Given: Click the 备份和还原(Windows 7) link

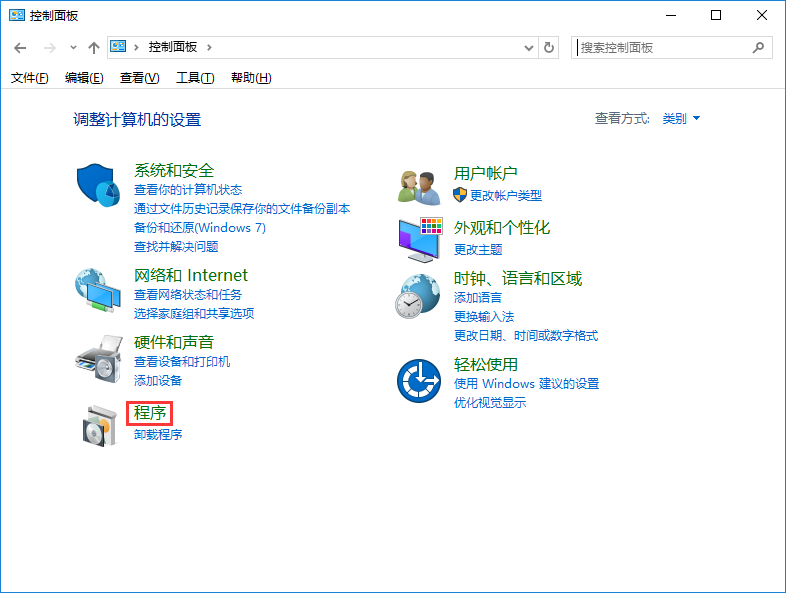Looking at the screenshot, I should [x=200, y=228].
